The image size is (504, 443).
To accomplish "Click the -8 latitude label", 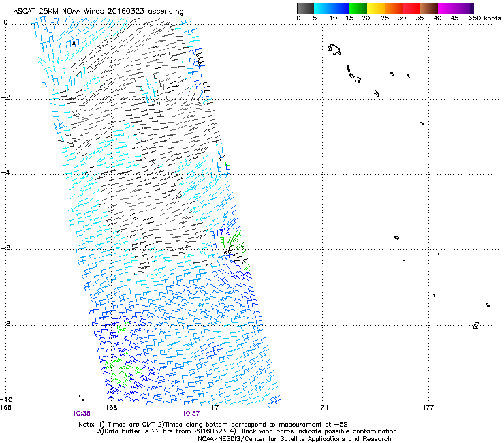I will pyautogui.click(x=5, y=324).
